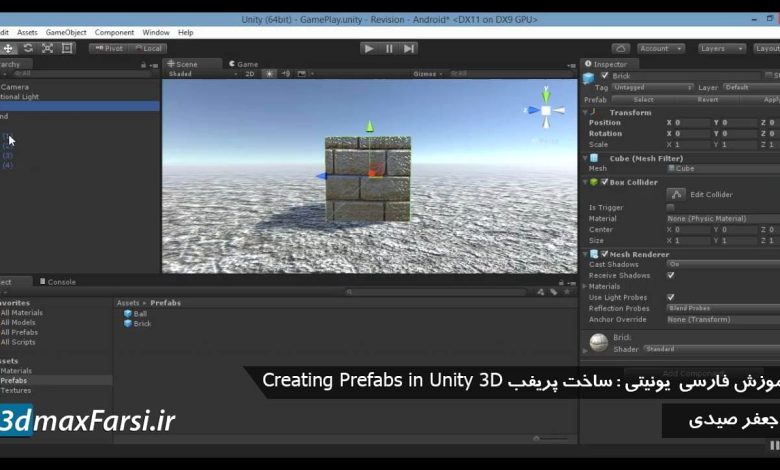Open the Help menu
780x470 pixels.
point(186,32)
